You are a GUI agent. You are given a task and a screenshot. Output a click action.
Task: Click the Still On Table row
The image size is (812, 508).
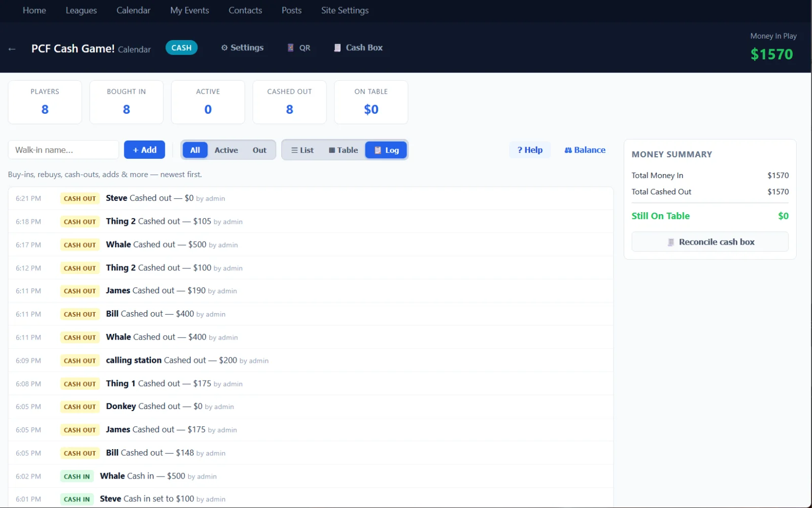pos(710,216)
